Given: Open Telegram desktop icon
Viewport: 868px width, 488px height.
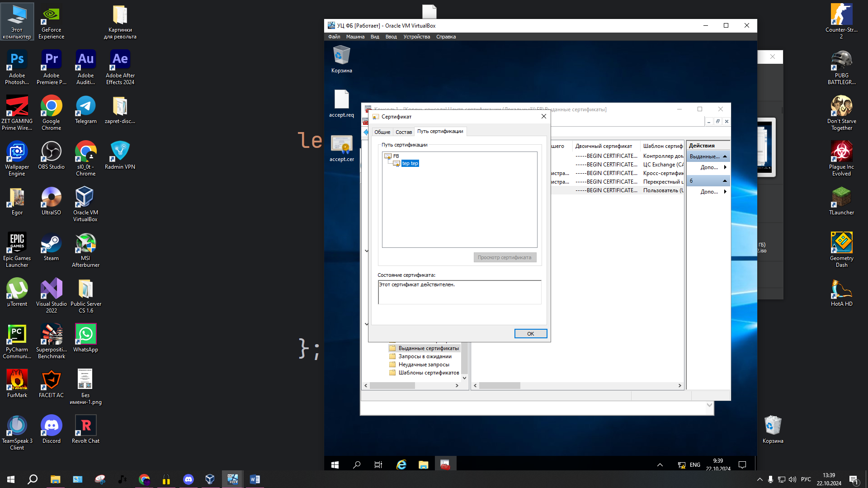Looking at the screenshot, I should (85, 109).
